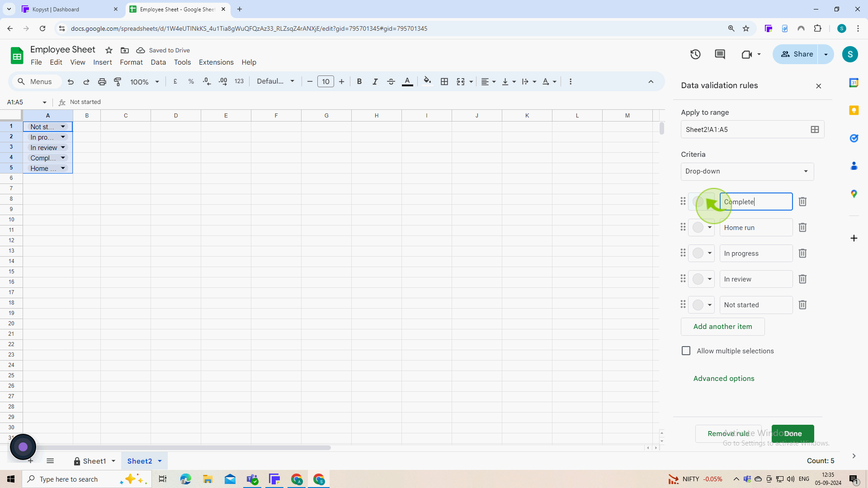Click the redo icon in toolbar
Screen dimensions: 868x488
point(86,82)
